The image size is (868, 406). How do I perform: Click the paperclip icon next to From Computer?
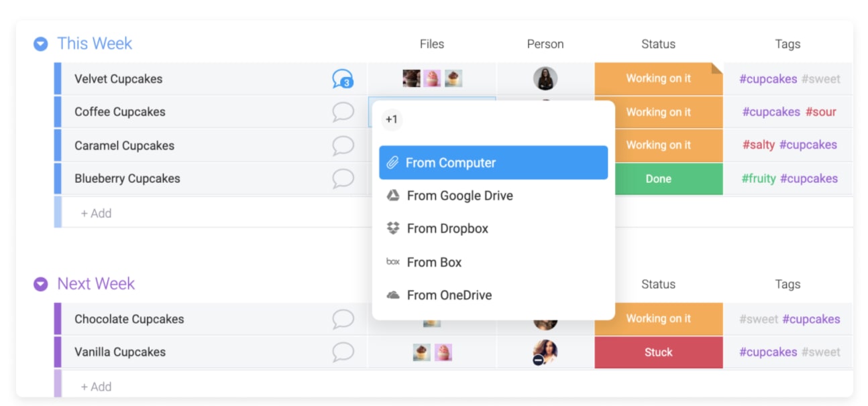[394, 162]
